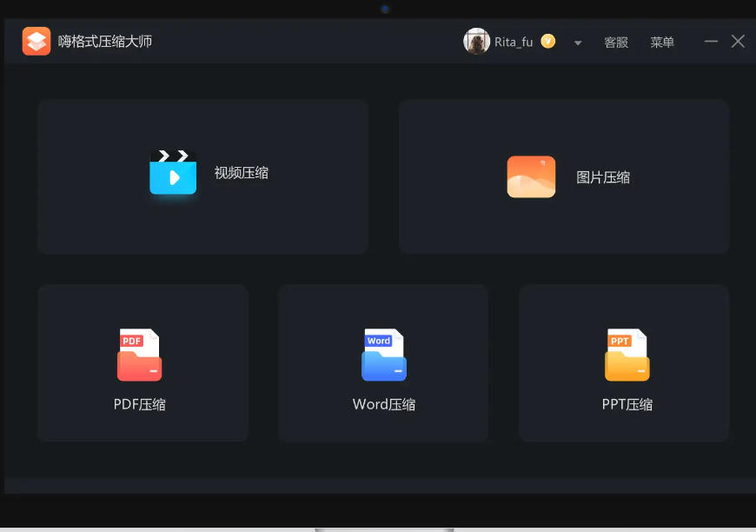Minimize the compression app window
The image size is (756, 532).
tap(711, 42)
